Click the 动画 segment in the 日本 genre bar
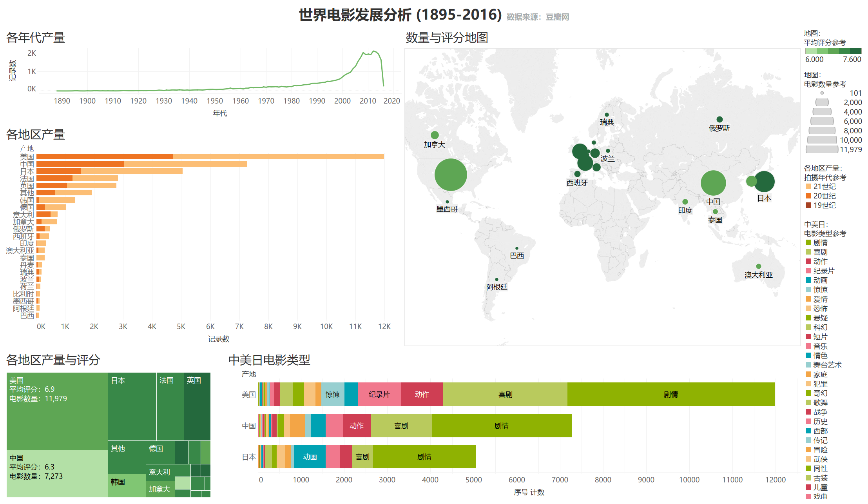868x504 pixels. coord(310,457)
